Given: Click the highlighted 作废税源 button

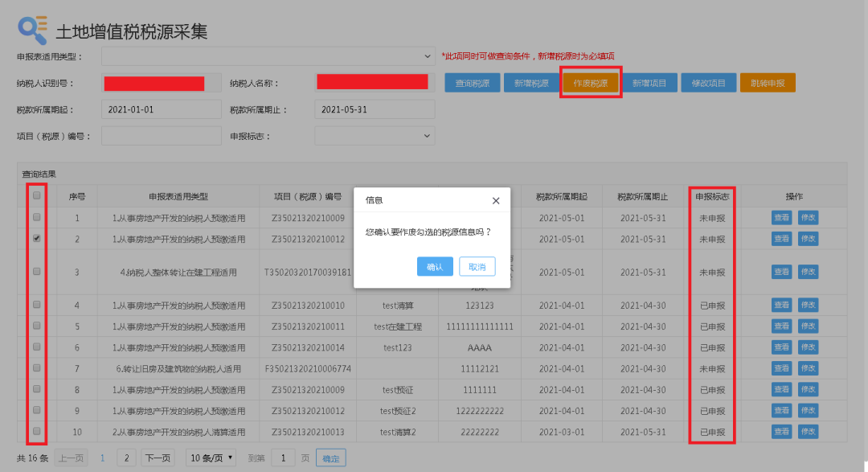Looking at the screenshot, I should (592, 82).
